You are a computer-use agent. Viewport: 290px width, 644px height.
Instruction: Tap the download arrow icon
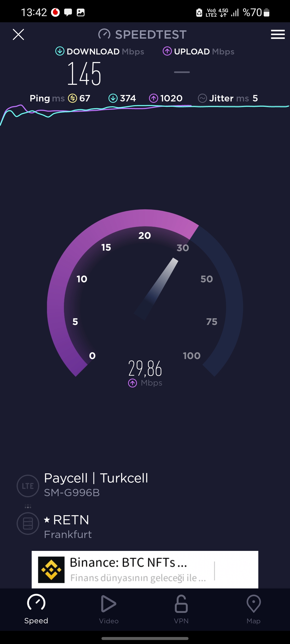[60, 51]
